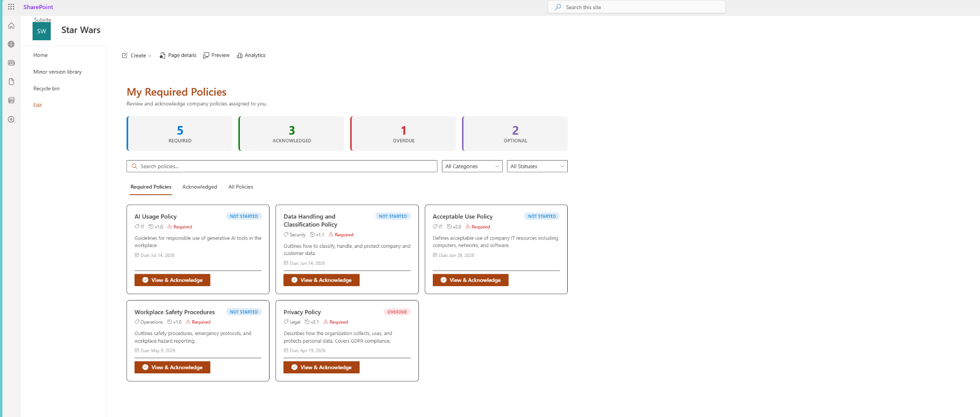
Task: Click View & Acknowledge for Workplace Safety Procedures
Action: [x=172, y=368]
